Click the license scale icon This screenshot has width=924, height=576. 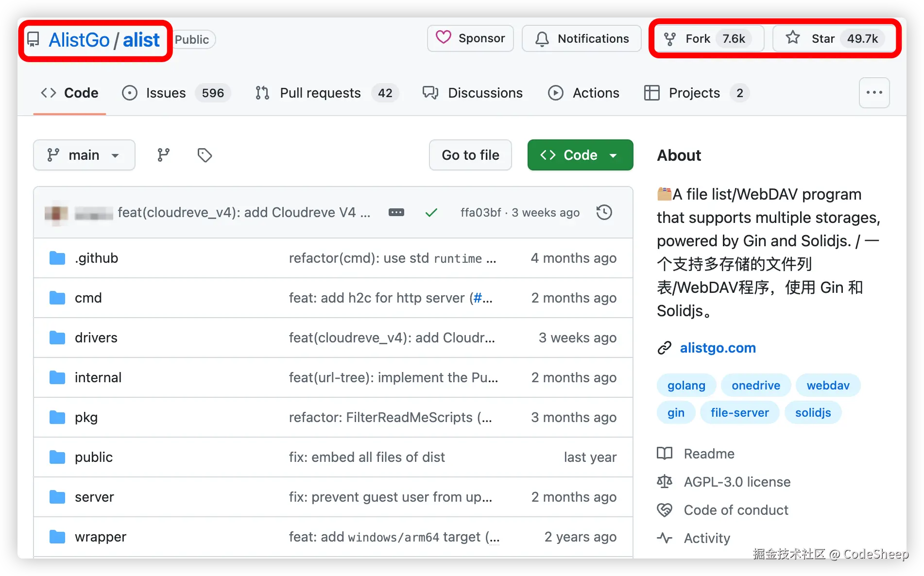click(665, 482)
